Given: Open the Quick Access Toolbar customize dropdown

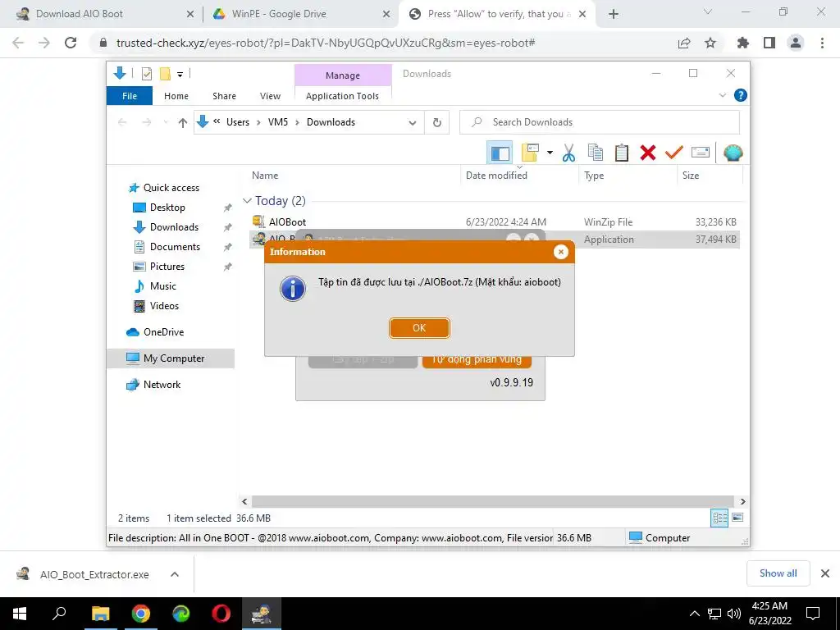Looking at the screenshot, I should [x=180, y=74].
